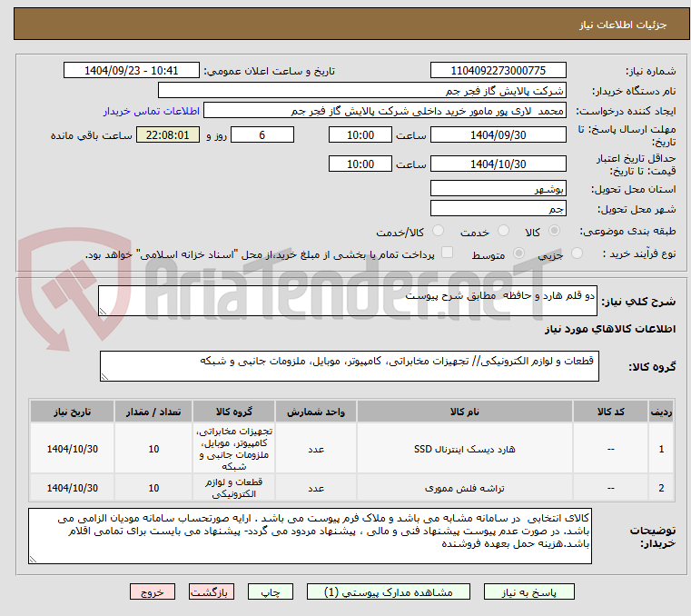Image resolution: width=691 pixels, height=616 pixels.
Task: Click the گروه کالا resize handle
Action: coord(104,376)
